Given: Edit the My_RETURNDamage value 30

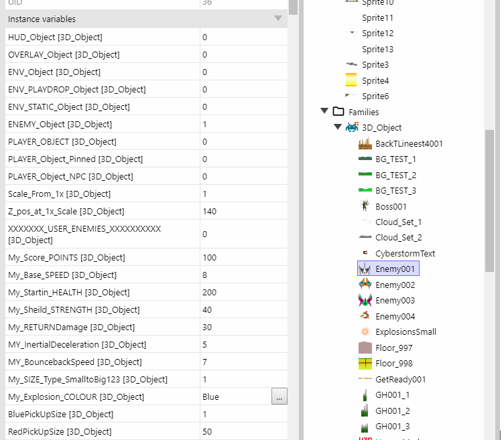Looking at the screenshot, I should click(x=243, y=327).
